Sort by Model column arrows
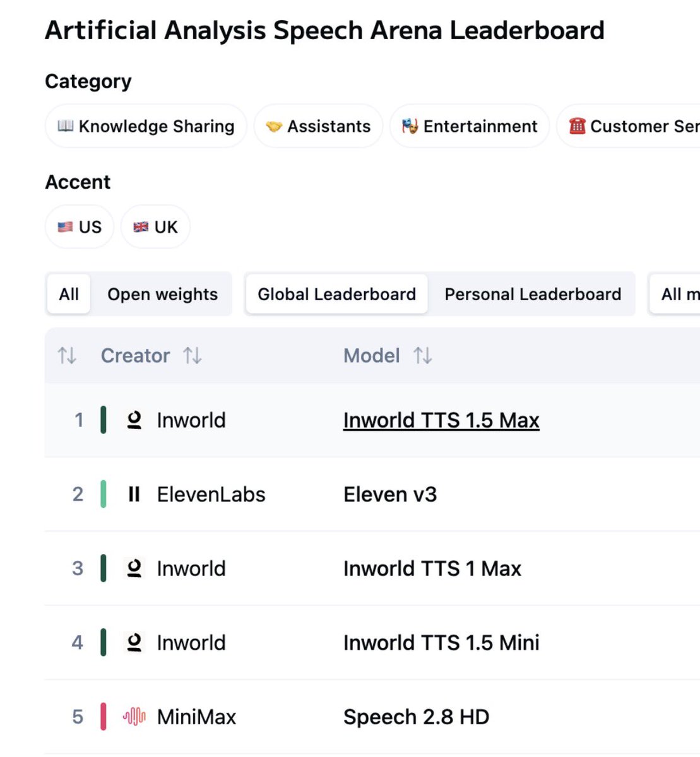The height and width of the screenshot is (757, 700). (x=422, y=356)
